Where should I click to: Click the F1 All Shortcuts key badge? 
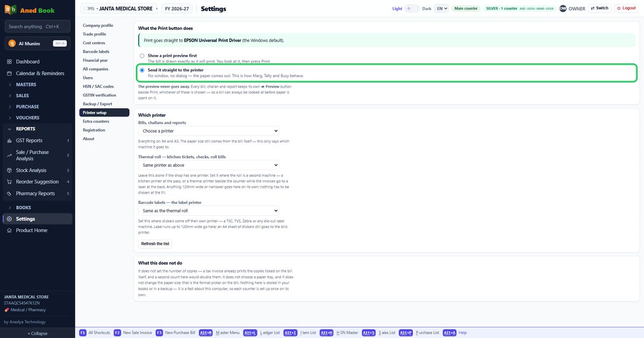point(83,333)
